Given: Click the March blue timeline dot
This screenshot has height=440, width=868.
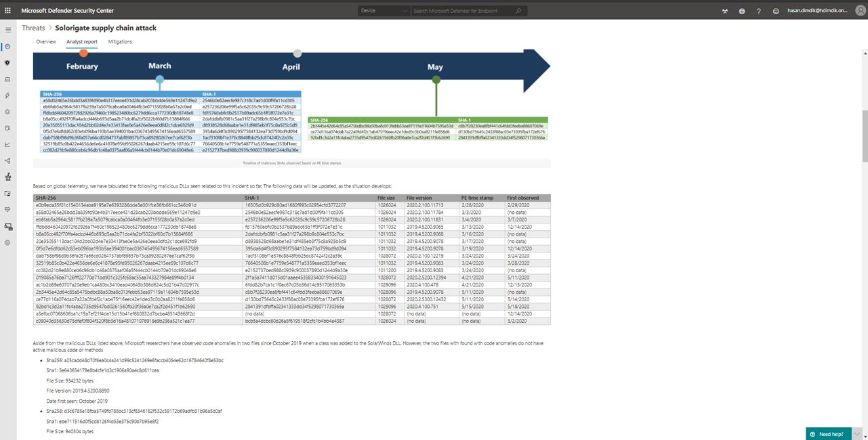Looking at the screenshot, I should (160, 80).
